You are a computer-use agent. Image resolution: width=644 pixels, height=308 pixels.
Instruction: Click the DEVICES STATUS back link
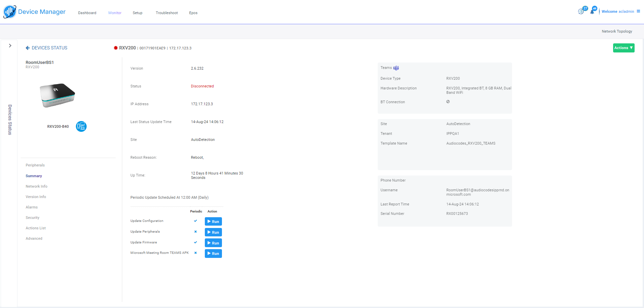[49, 48]
